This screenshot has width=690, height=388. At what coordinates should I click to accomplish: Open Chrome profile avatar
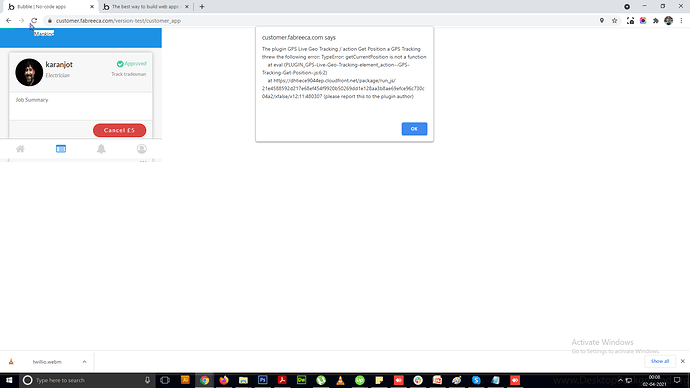(x=668, y=21)
